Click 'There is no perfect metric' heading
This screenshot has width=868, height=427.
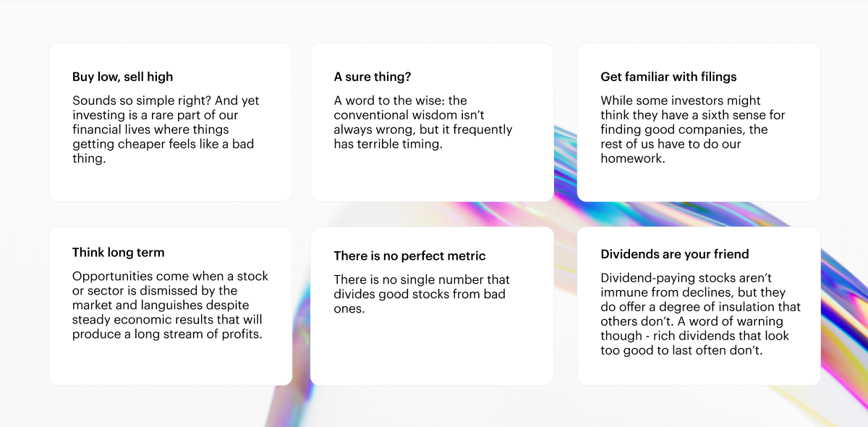pos(409,255)
